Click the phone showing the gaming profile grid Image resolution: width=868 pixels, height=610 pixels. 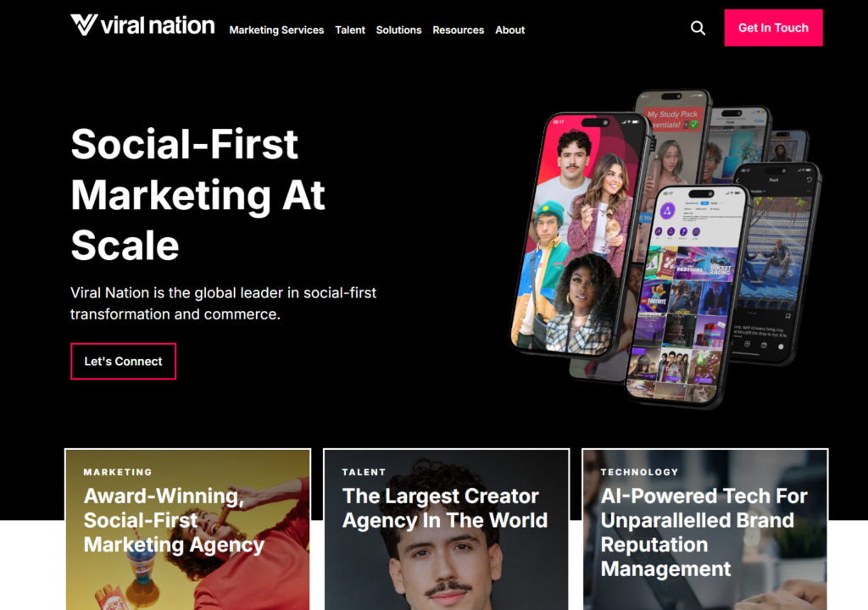tap(686, 297)
